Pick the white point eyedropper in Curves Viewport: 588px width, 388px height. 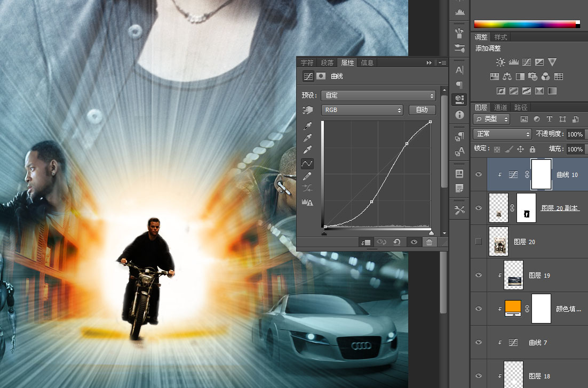pyautogui.click(x=307, y=150)
